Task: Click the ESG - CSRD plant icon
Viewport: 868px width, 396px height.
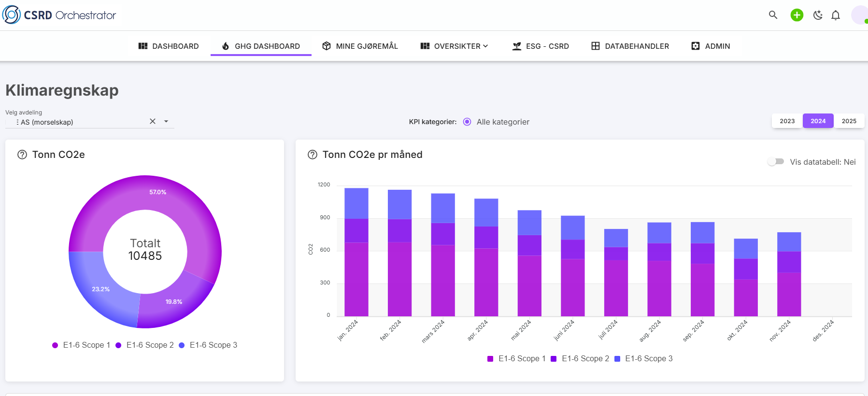Action: coord(517,46)
